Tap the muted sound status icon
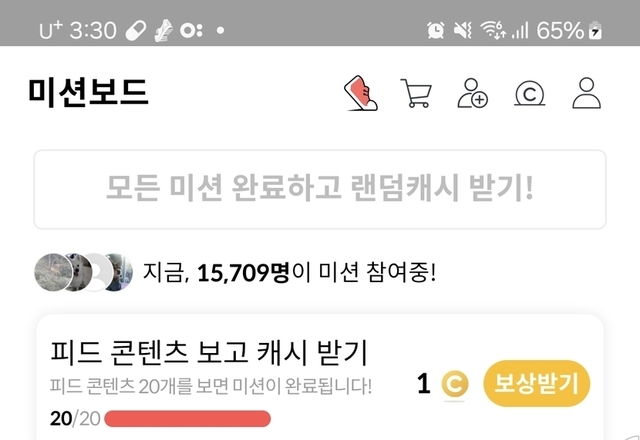 [x=463, y=30]
